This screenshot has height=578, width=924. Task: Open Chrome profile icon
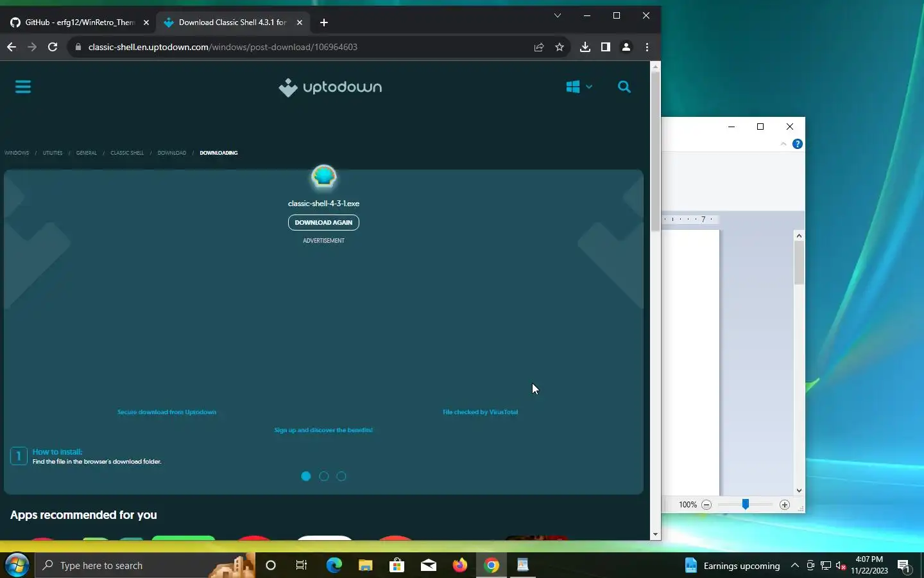point(626,47)
